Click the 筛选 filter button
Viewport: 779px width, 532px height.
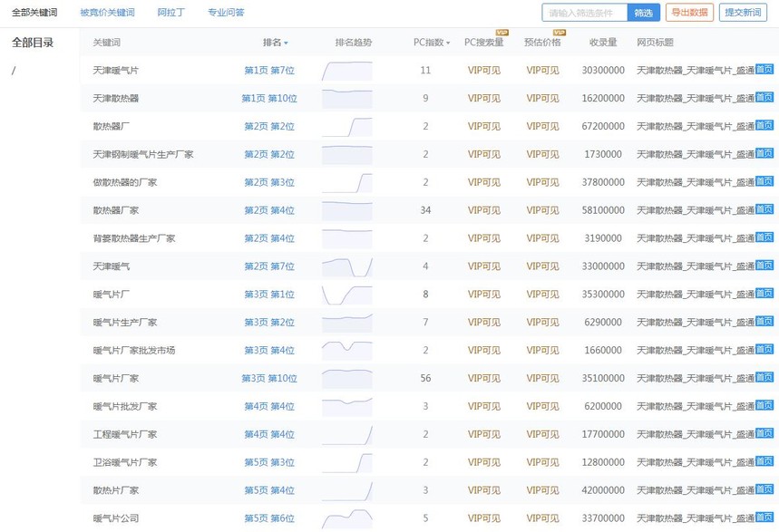(x=643, y=13)
